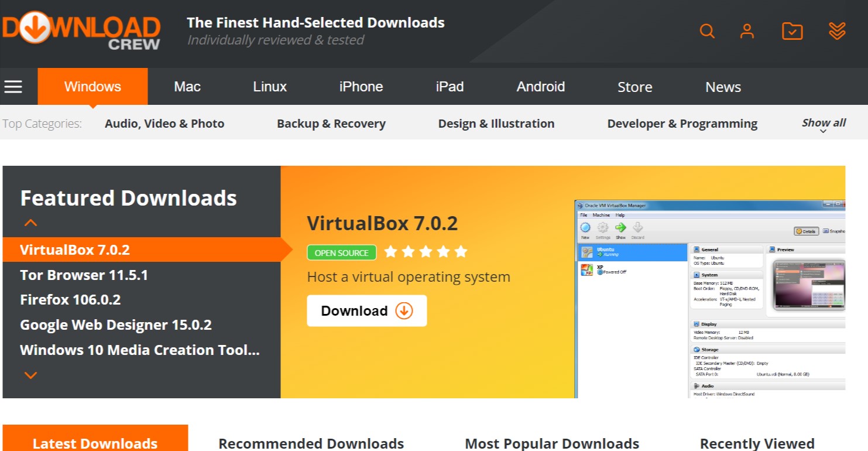The width and height of the screenshot is (868, 451).
Task: Switch to the Mac tab
Action: [187, 87]
